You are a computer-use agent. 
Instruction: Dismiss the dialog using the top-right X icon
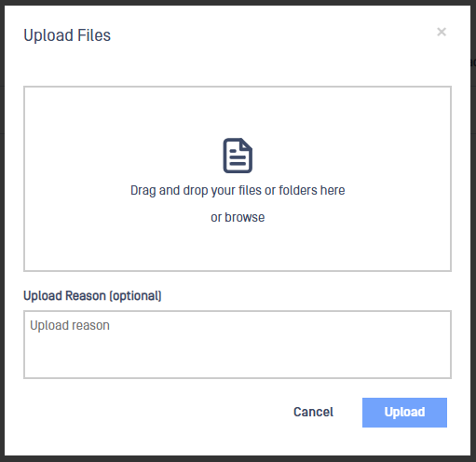pos(442,32)
